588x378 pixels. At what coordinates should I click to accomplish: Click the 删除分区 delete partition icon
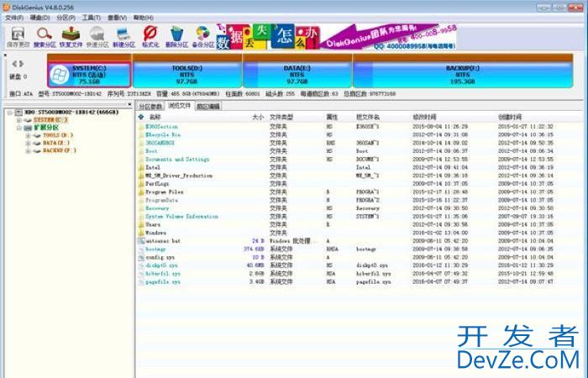[x=176, y=37]
